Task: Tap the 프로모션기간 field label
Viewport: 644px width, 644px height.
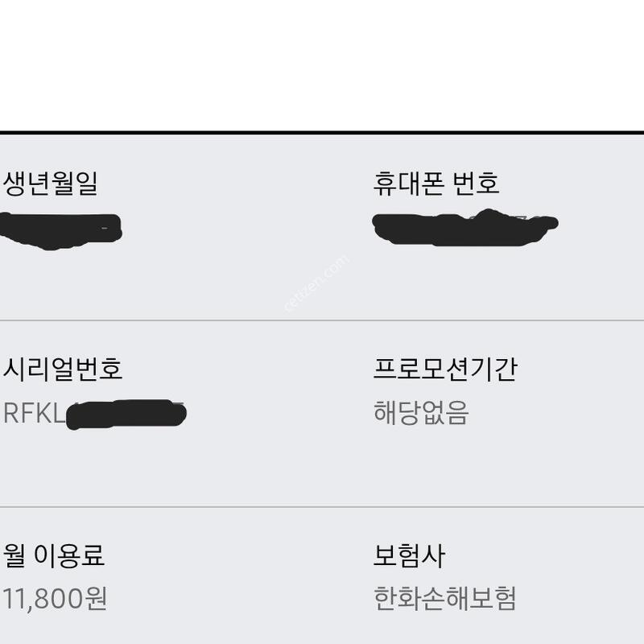Action: pyautogui.click(x=445, y=369)
